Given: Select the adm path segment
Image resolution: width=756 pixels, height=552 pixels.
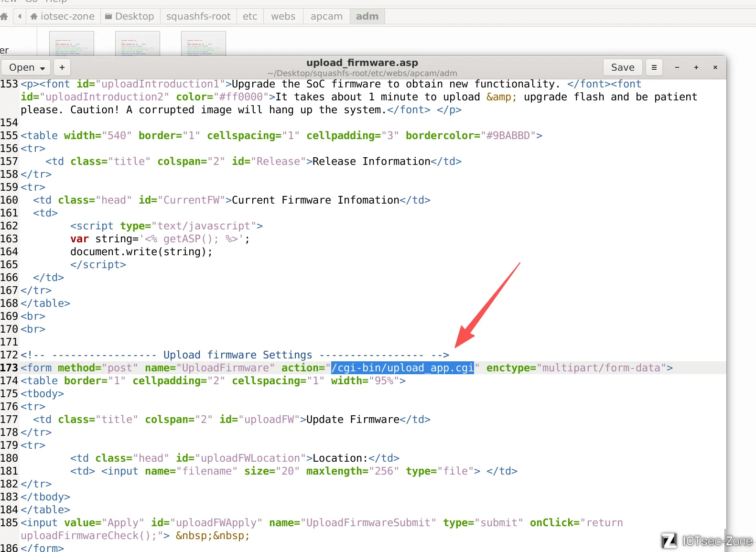Looking at the screenshot, I should (x=367, y=16).
